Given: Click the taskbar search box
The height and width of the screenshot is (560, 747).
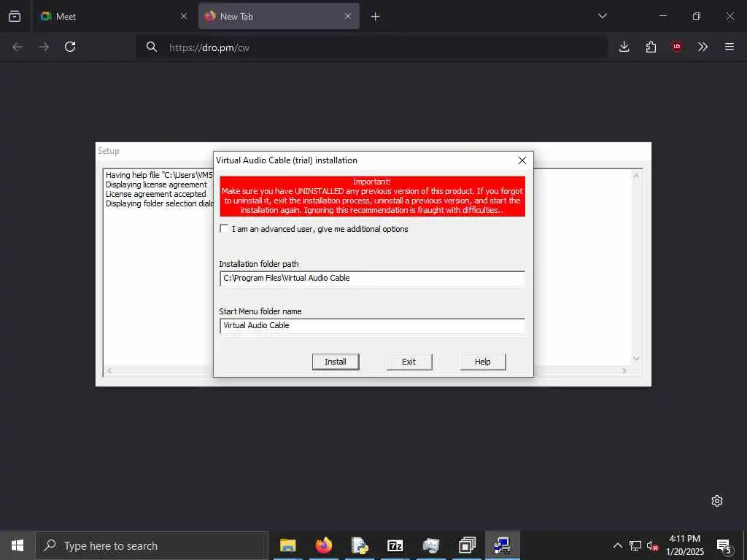Looking at the screenshot, I should tap(152, 545).
